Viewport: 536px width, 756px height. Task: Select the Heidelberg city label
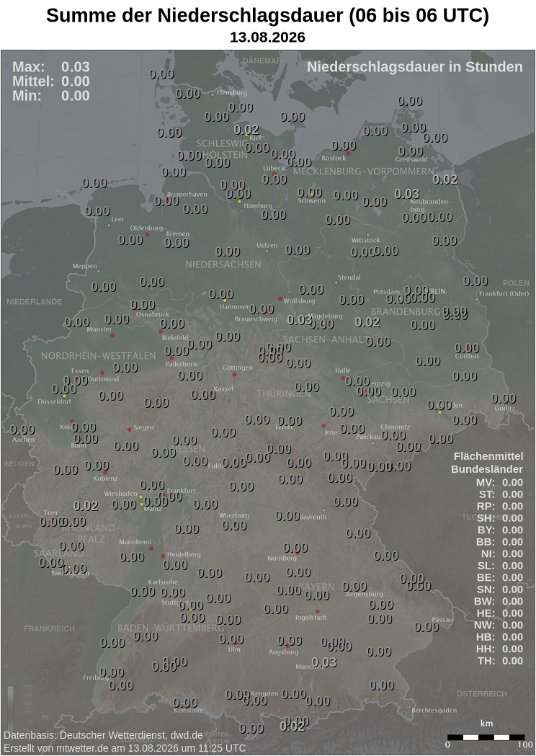[x=184, y=554]
